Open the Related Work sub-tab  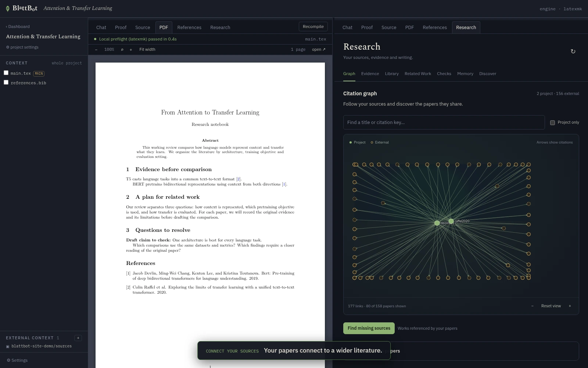click(418, 74)
